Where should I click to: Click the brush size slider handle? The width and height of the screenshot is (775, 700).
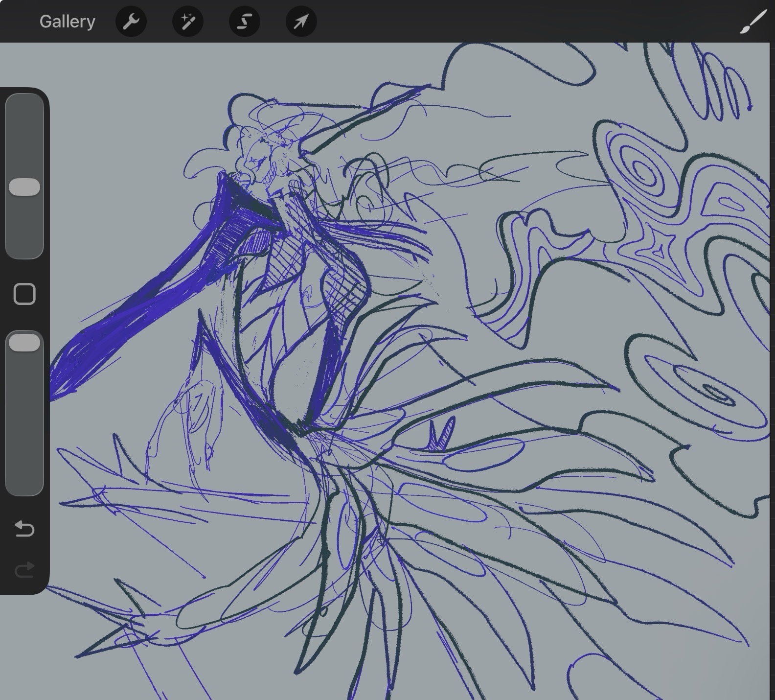click(24, 187)
